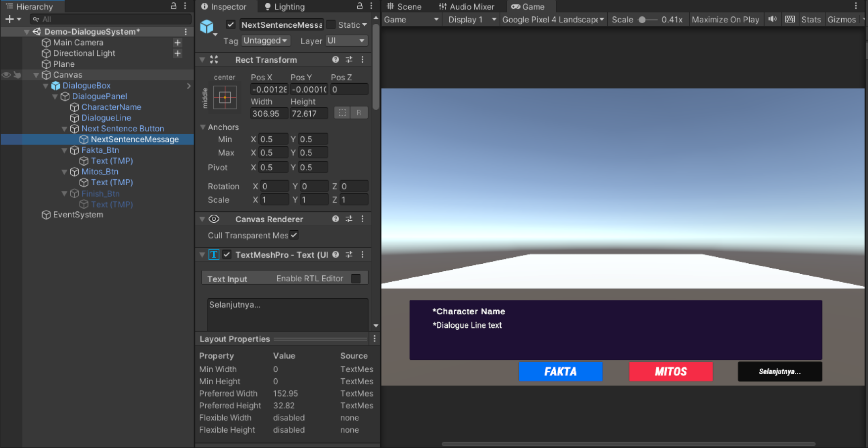Screen dimensions: 868x448
Task: Click the anchor preset icon in Rect Transform
Action: coord(225,98)
